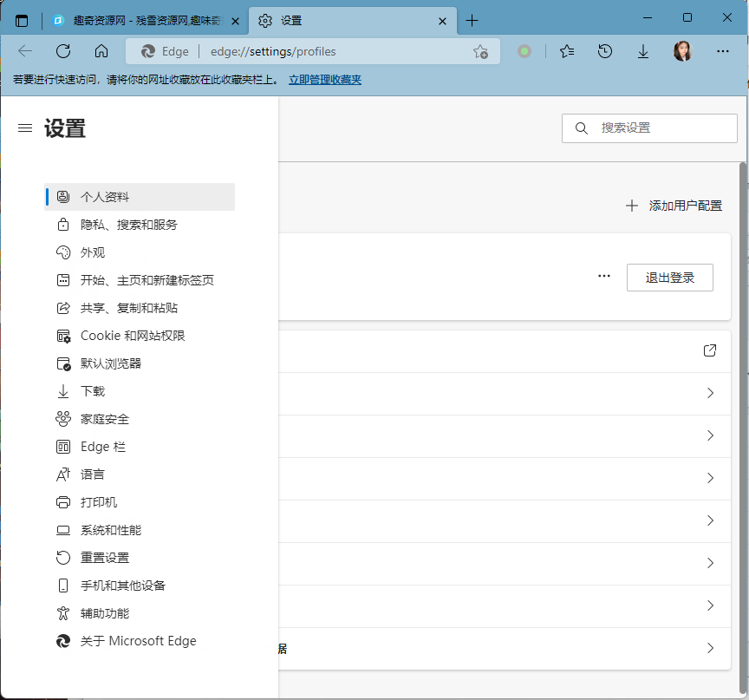Add this page to favorites
This screenshot has height=700, width=749.
(x=480, y=51)
